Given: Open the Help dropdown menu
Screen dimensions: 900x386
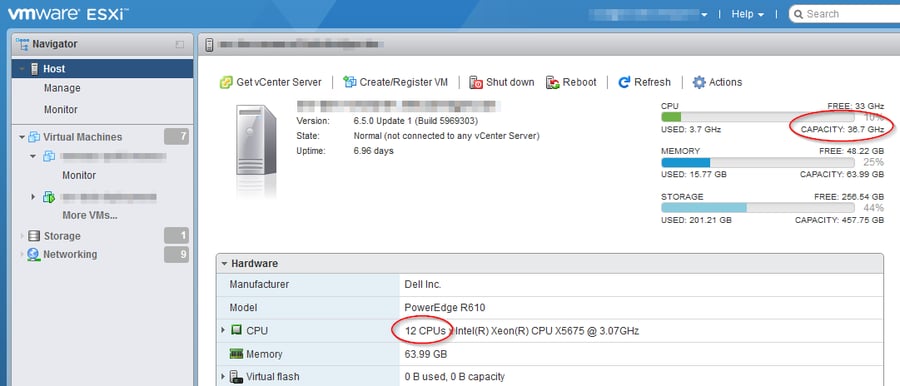Looking at the screenshot, I should point(747,14).
